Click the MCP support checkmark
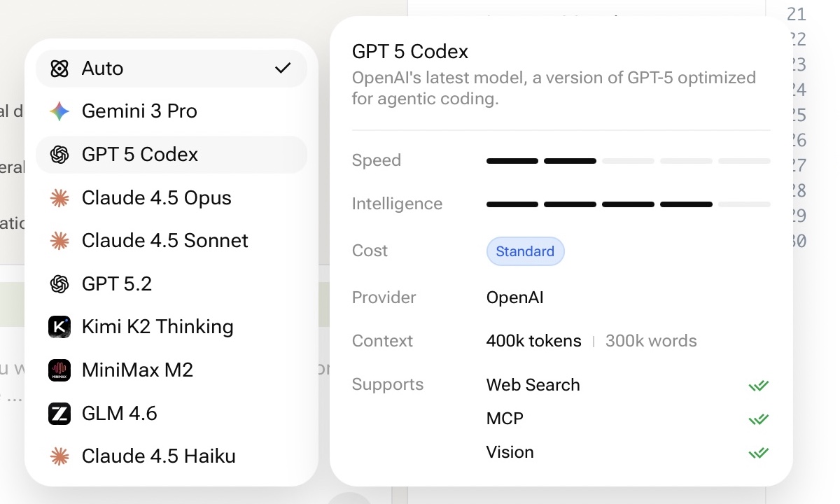The image size is (840, 504). pos(758,419)
